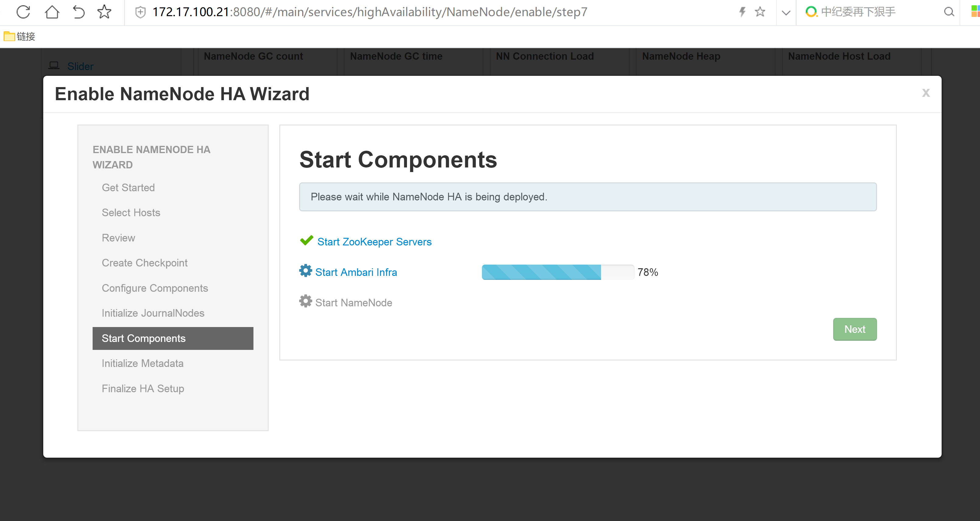Click the browser undo/back arrow icon
This screenshot has width=980, height=521.
(78, 12)
